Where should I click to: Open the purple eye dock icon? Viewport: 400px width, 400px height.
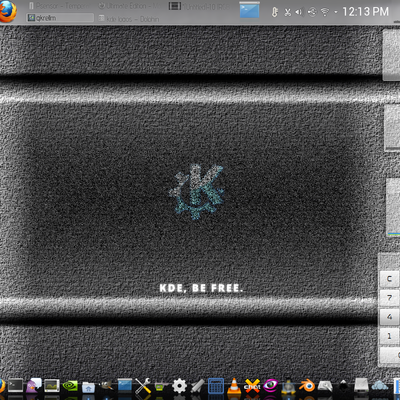click(270, 386)
